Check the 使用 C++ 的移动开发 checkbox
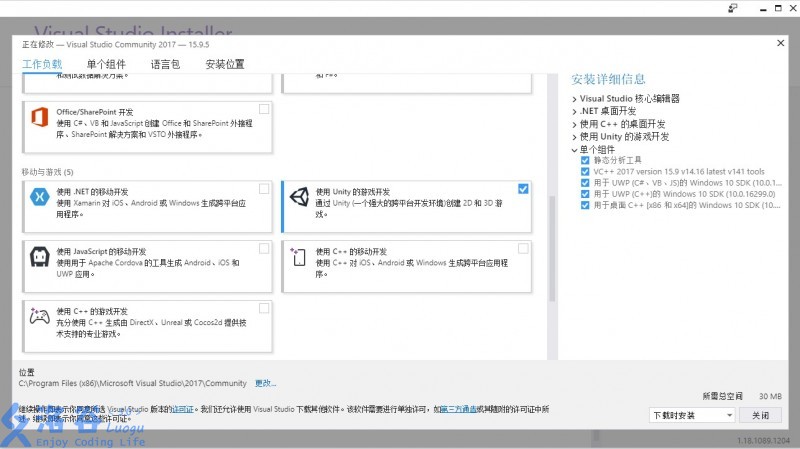The width and height of the screenshot is (800, 449). (x=523, y=248)
